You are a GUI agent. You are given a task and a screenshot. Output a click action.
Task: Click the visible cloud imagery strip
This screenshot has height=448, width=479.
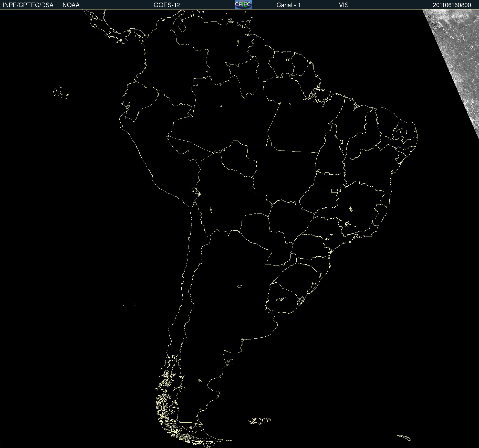point(459,56)
